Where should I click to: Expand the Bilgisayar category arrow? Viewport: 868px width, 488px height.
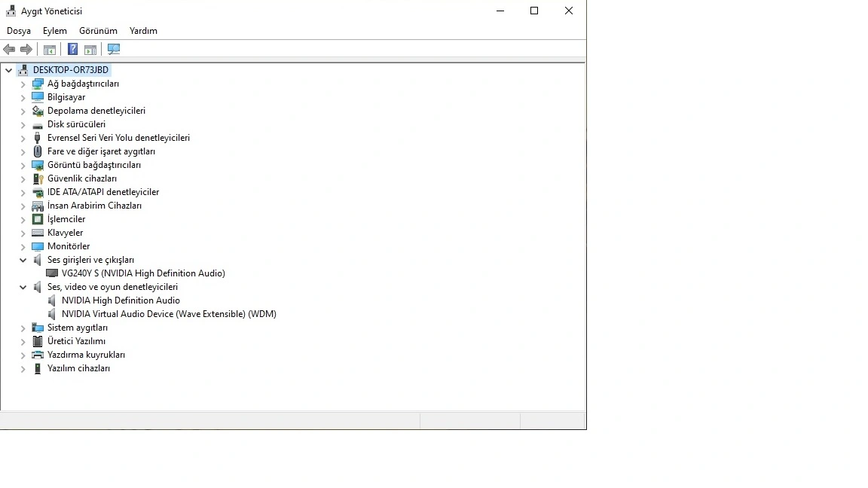[x=23, y=97]
